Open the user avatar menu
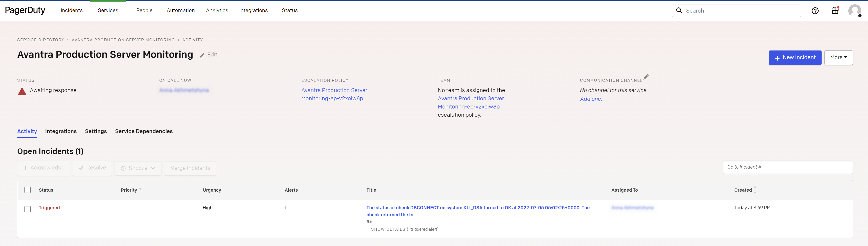 855,11
